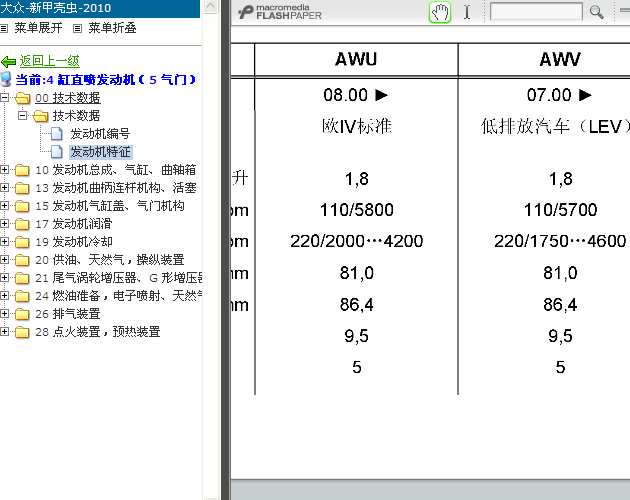Select 28 点火装置，预热装置 entry
The width and height of the screenshot is (630, 500).
tap(98, 332)
